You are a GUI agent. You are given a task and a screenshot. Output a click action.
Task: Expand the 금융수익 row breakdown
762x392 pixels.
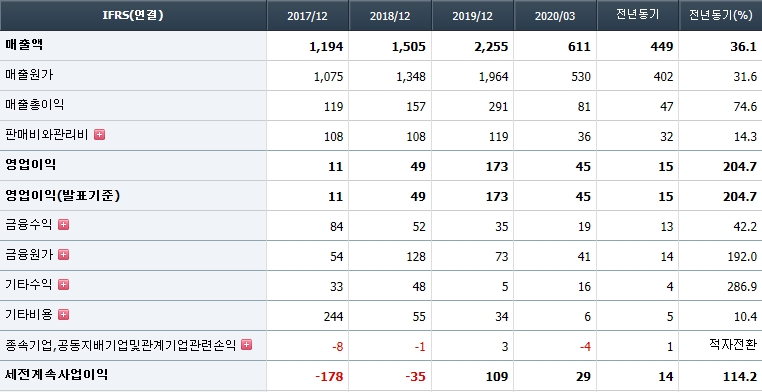point(64,224)
